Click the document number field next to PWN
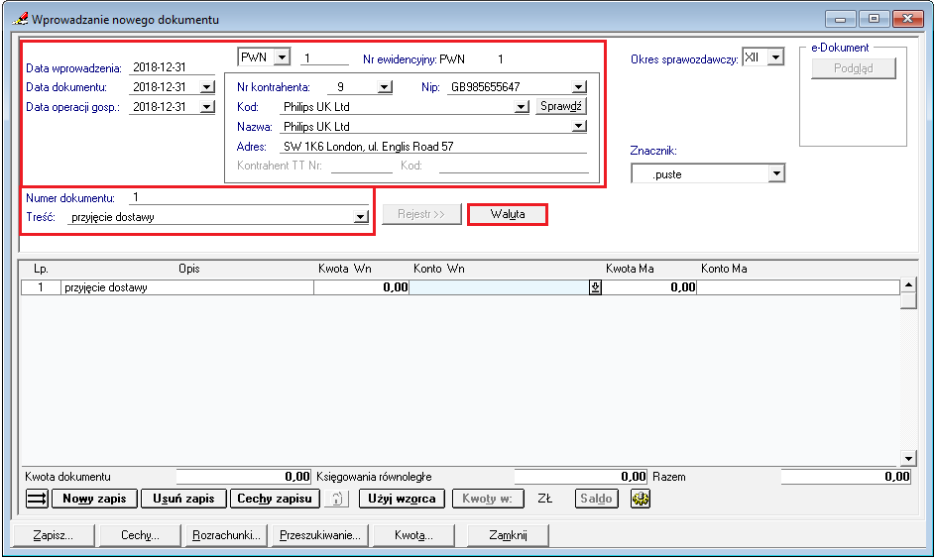 point(324,58)
